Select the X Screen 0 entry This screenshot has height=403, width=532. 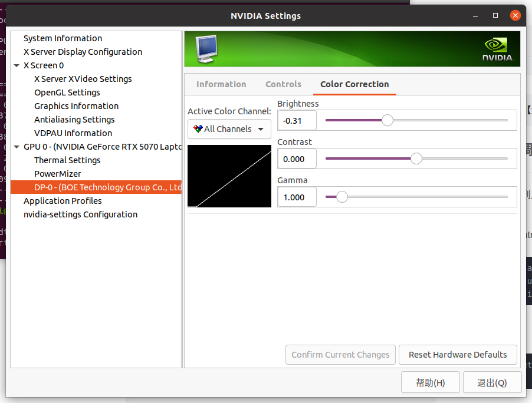[44, 65]
